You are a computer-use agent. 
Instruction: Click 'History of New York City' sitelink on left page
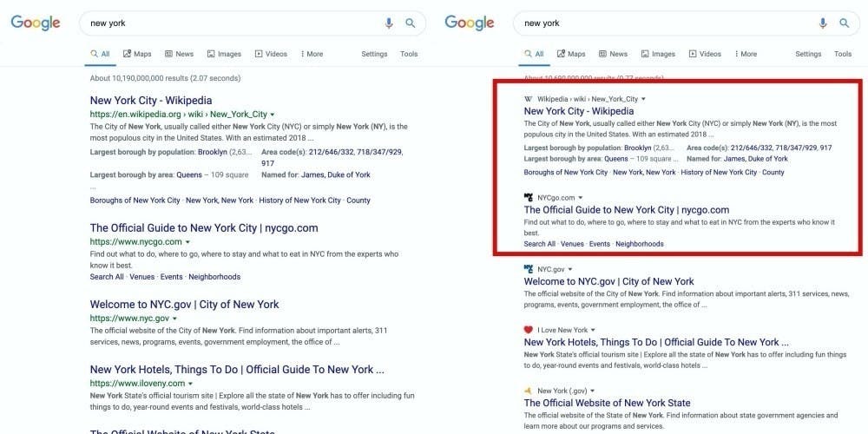pyautogui.click(x=300, y=201)
